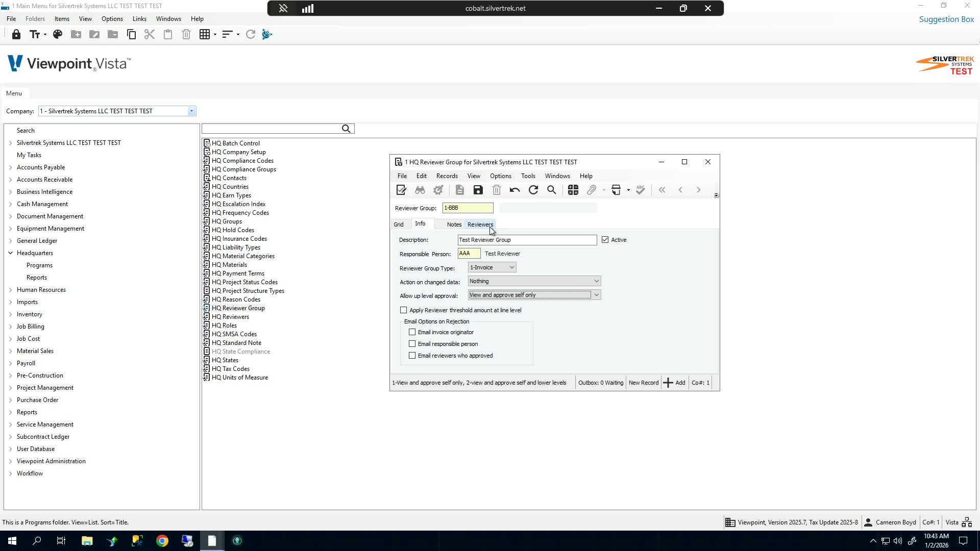Image resolution: width=980 pixels, height=551 pixels.
Task: Open HQ Reviewers from the program list
Action: (x=230, y=317)
